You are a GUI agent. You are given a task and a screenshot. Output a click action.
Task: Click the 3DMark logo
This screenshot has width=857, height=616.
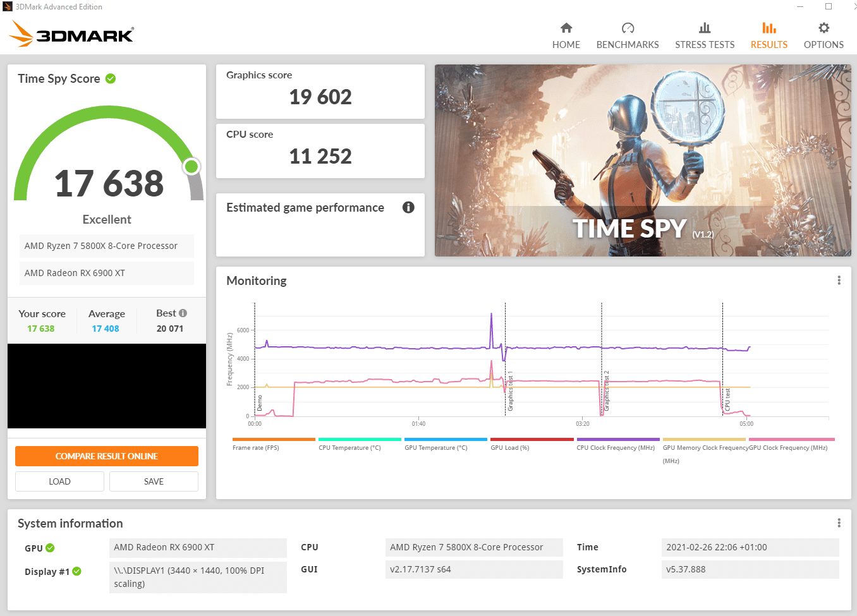point(71,33)
